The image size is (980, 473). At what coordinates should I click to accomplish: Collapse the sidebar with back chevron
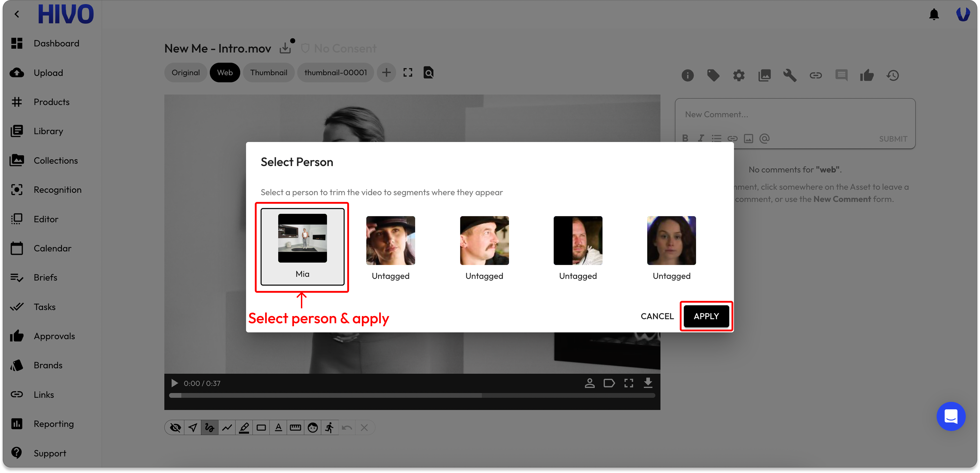tap(17, 14)
